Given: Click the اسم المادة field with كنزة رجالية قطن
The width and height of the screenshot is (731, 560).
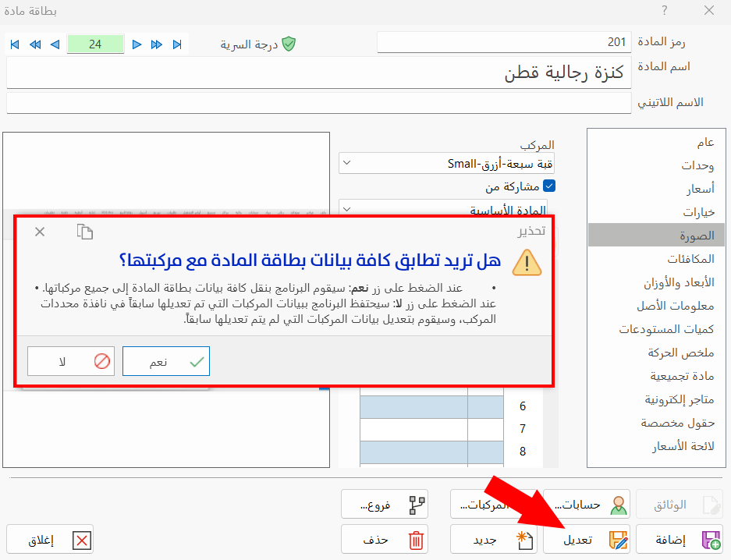Looking at the screenshot, I should click(x=319, y=73).
